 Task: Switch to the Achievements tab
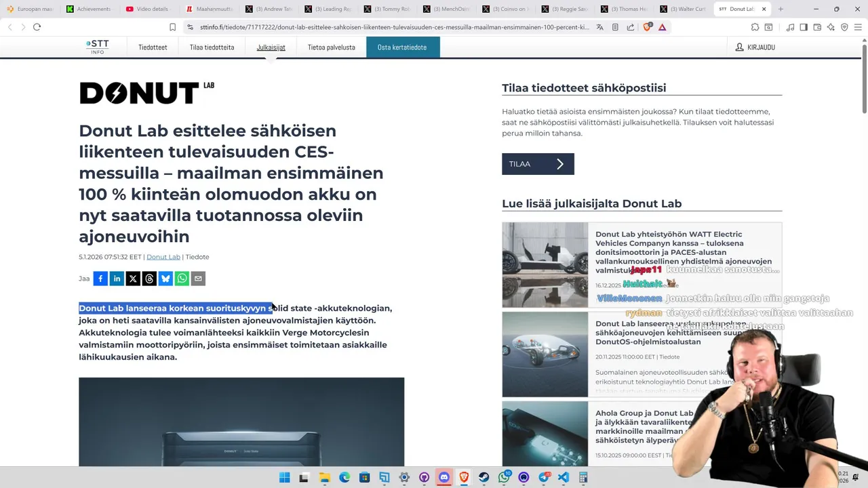pyautogui.click(x=88, y=9)
